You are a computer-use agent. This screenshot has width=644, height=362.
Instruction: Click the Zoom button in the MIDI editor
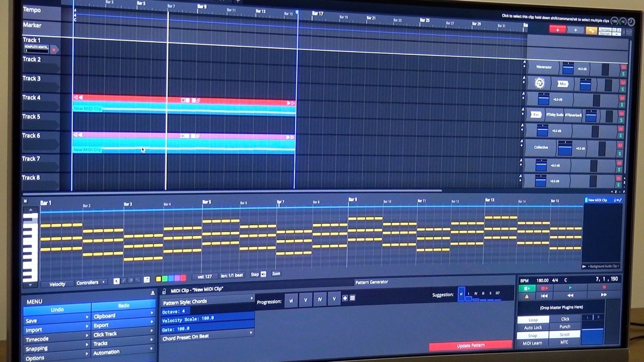pyautogui.click(x=276, y=274)
